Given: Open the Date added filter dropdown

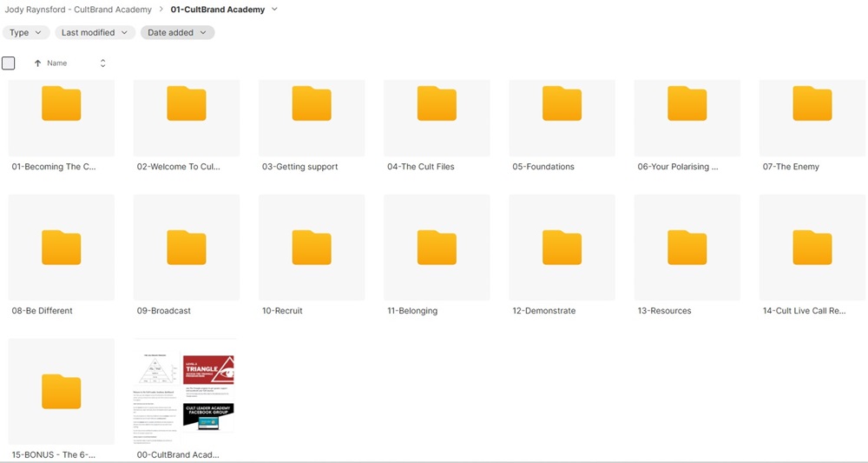Looking at the screenshot, I should (177, 33).
